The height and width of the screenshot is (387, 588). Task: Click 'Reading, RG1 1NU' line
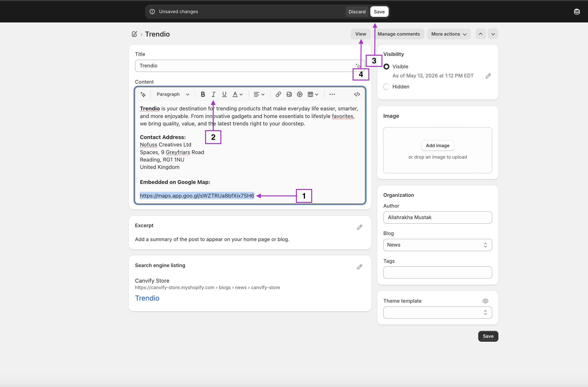tap(162, 160)
